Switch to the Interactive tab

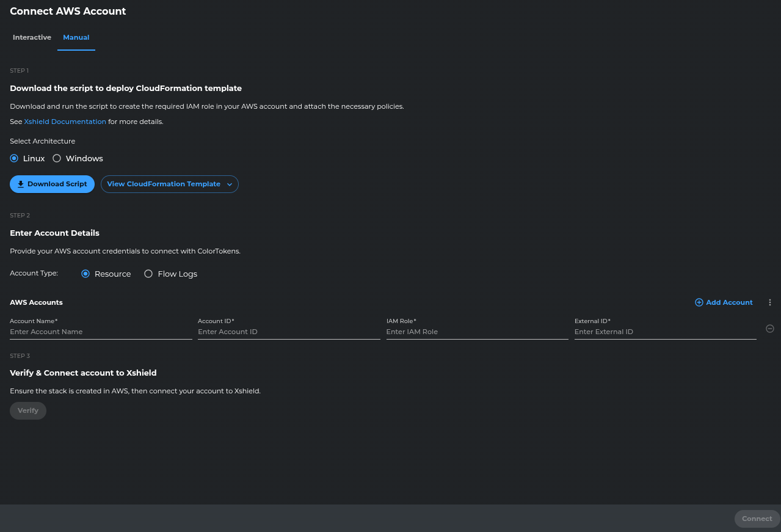[32, 37]
